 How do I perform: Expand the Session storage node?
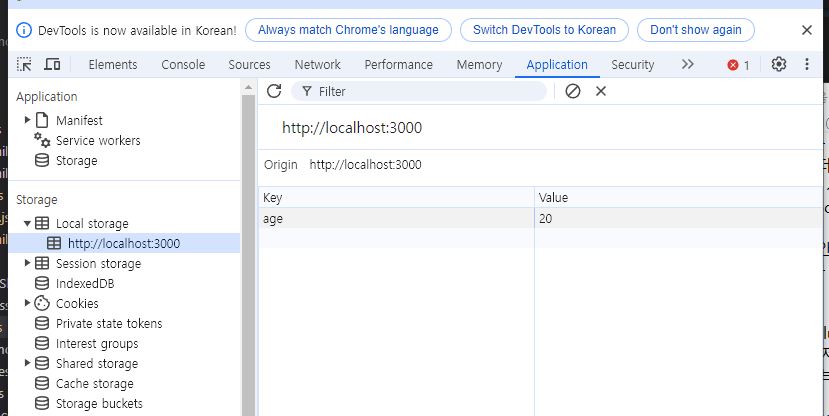27,263
